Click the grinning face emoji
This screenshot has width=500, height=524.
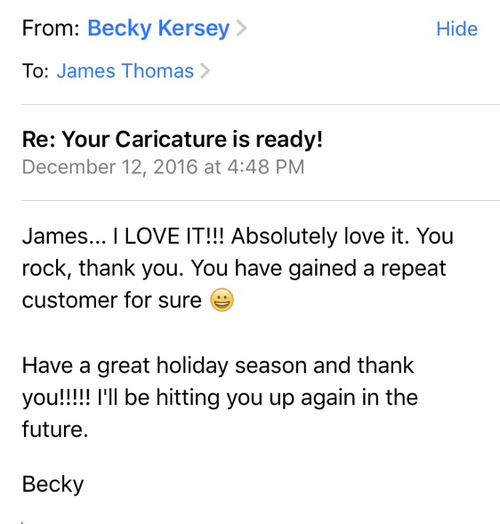pyautogui.click(x=222, y=299)
